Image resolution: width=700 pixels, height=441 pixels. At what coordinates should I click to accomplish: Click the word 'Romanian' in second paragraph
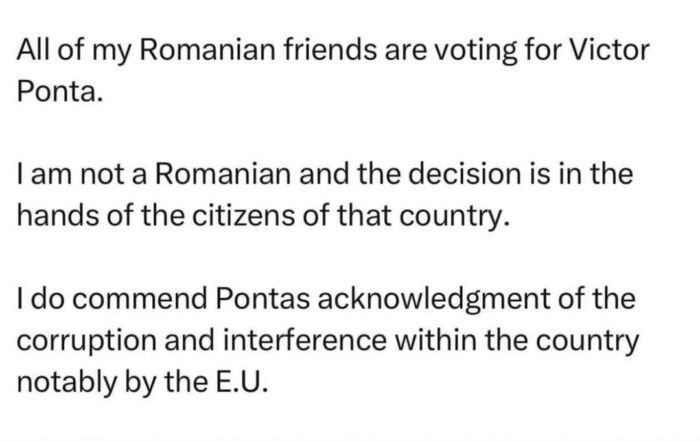tap(223, 174)
